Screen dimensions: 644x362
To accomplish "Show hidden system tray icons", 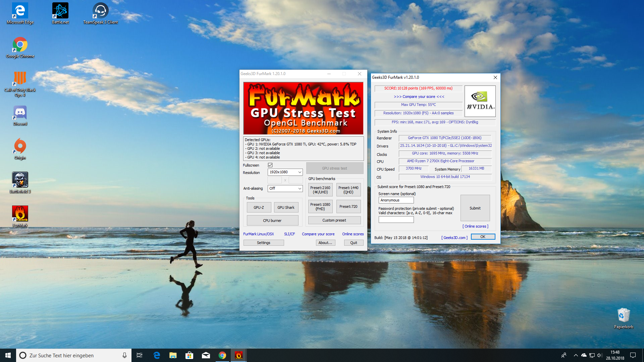I will 576,355.
